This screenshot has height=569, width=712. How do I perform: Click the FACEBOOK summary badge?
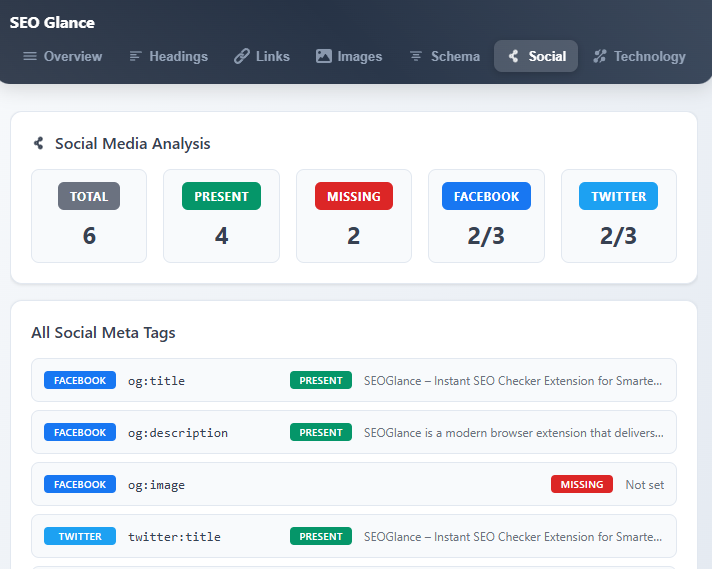click(x=486, y=196)
